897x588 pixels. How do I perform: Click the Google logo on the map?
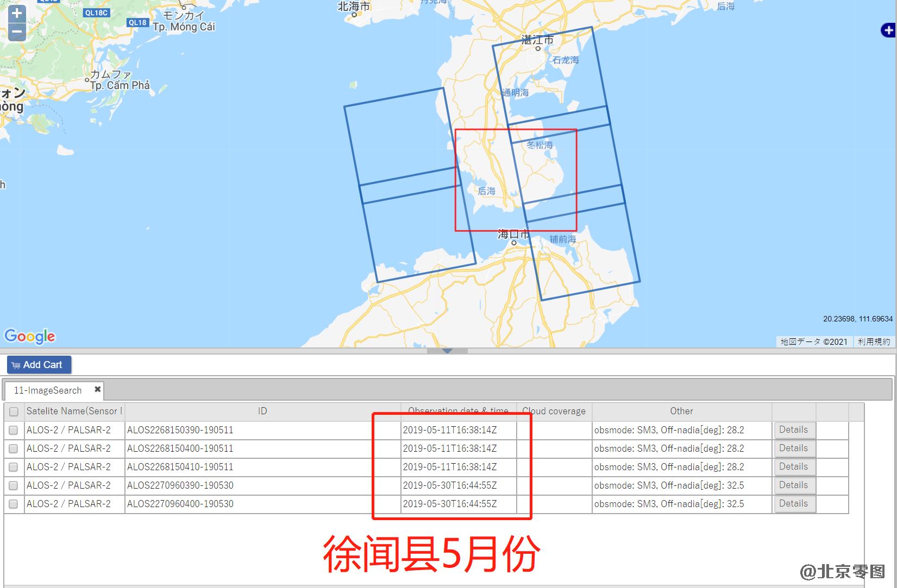point(30,336)
